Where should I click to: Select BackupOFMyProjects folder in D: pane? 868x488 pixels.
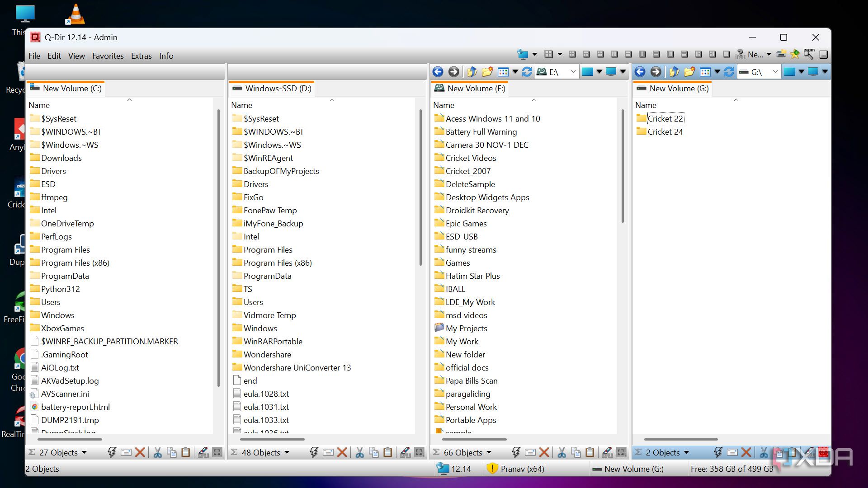point(275,171)
